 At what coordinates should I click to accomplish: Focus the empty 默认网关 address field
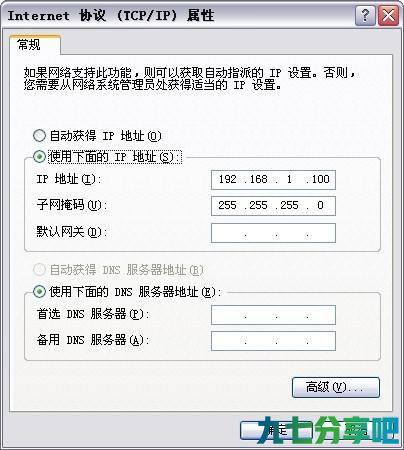pyautogui.click(x=273, y=233)
